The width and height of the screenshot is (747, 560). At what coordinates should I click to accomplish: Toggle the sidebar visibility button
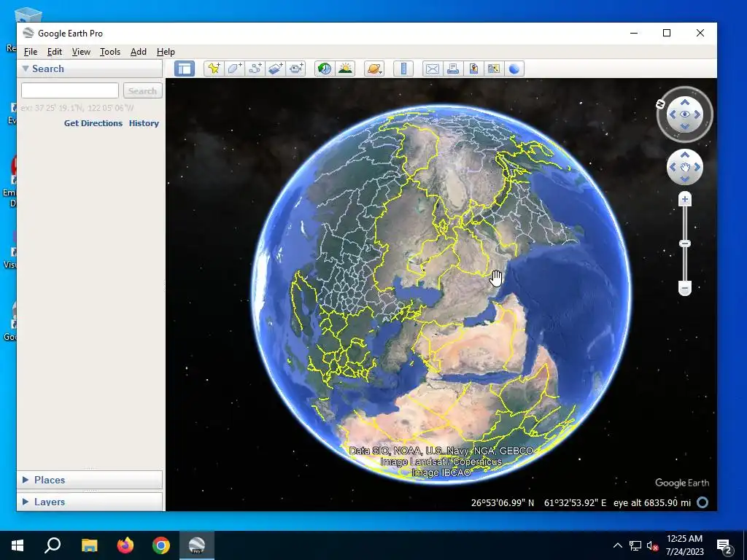pyautogui.click(x=185, y=69)
